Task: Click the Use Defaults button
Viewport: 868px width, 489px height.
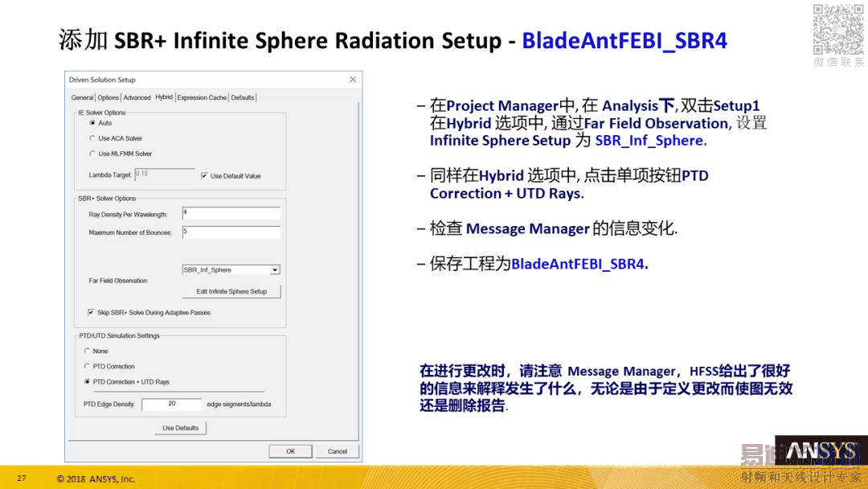Action: (181, 428)
